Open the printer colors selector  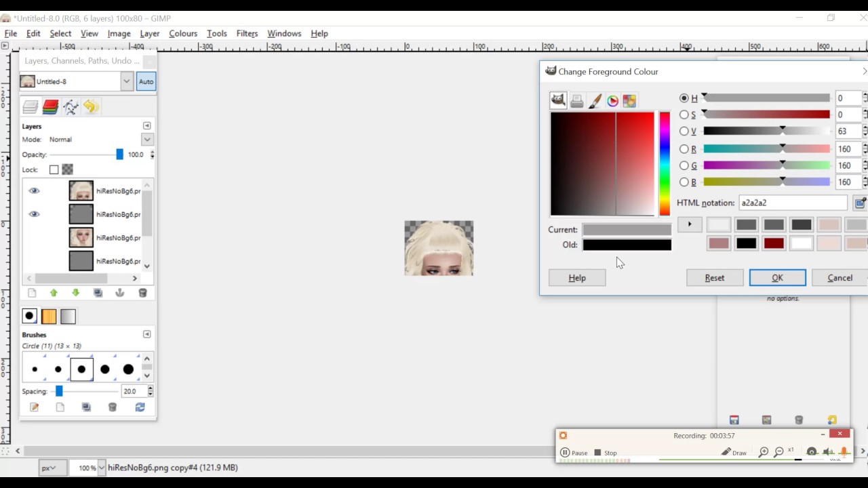(576, 100)
